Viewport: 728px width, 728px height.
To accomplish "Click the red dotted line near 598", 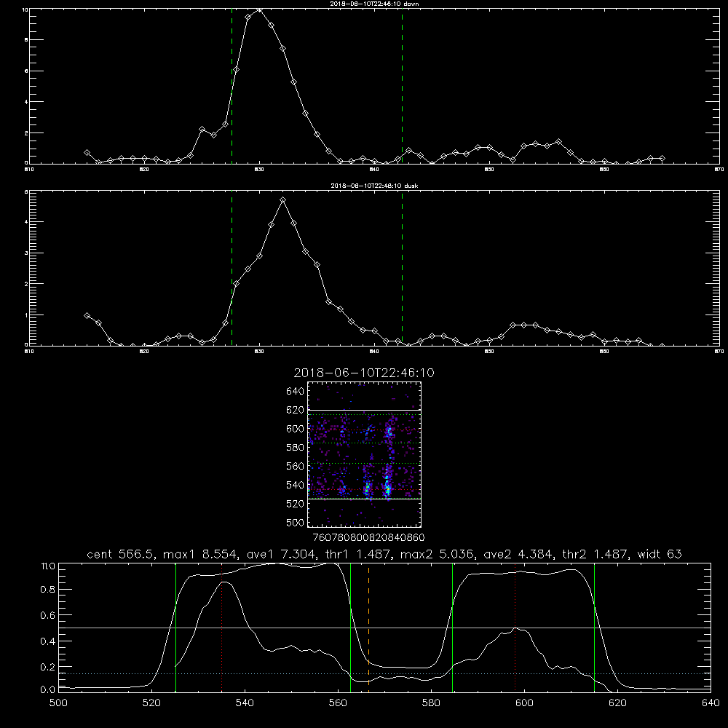I will tap(515, 628).
